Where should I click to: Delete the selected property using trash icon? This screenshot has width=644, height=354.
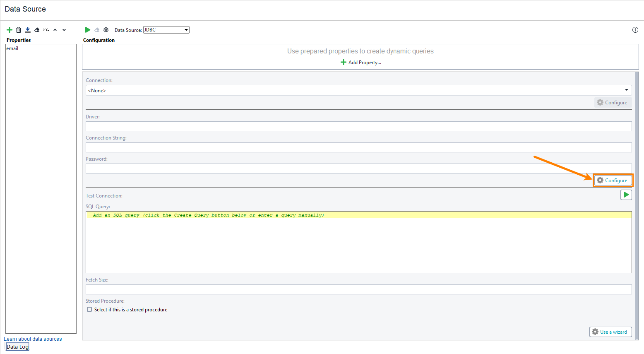19,29
